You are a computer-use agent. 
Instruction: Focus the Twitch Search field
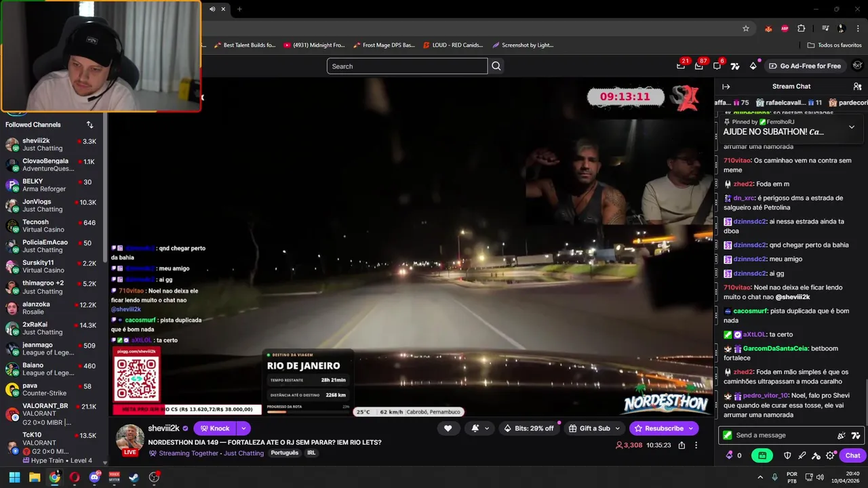click(x=407, y=66)
